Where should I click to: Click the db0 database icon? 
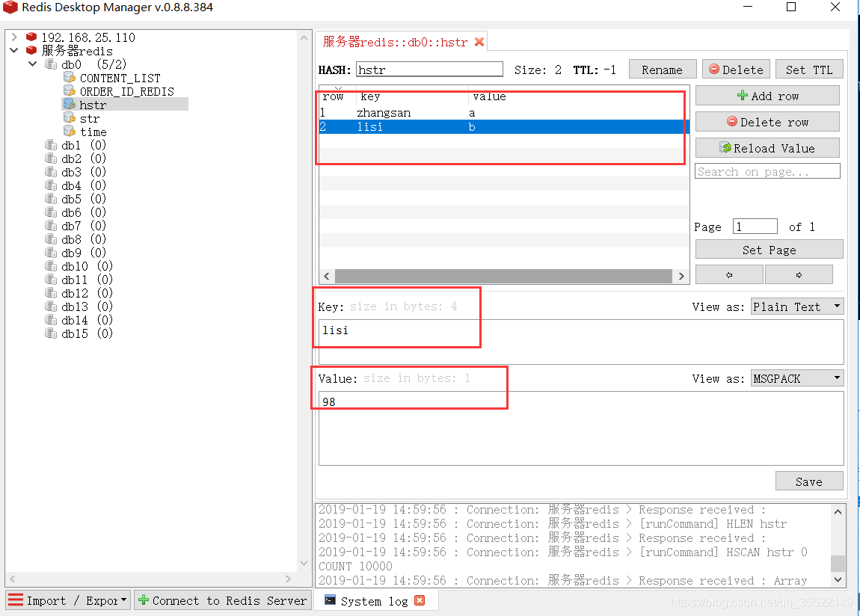click(x=51, y=64)
